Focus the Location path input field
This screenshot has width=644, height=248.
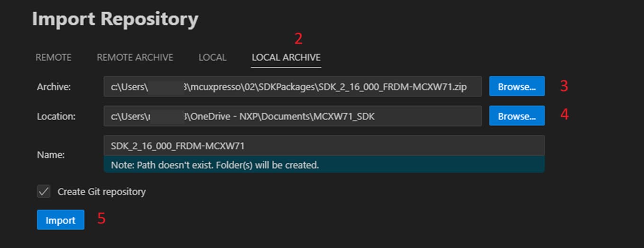coord(292,116)
